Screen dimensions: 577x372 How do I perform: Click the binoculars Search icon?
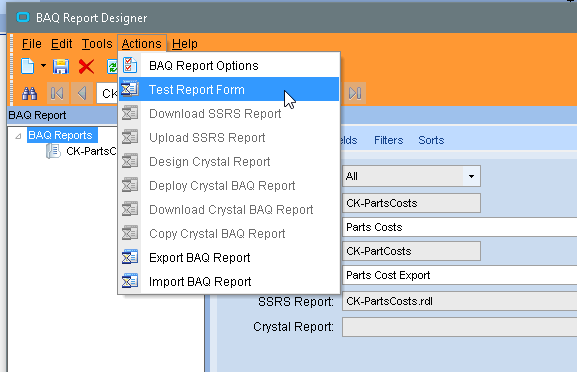[29, 93]
